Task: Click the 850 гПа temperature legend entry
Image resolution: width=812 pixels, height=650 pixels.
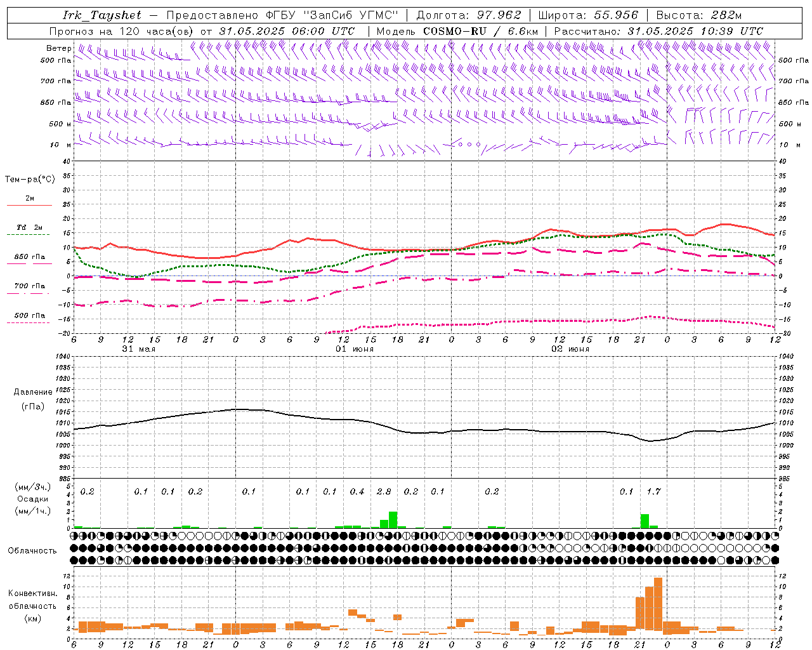Action: pyautogui.click(x=29, y=257)
